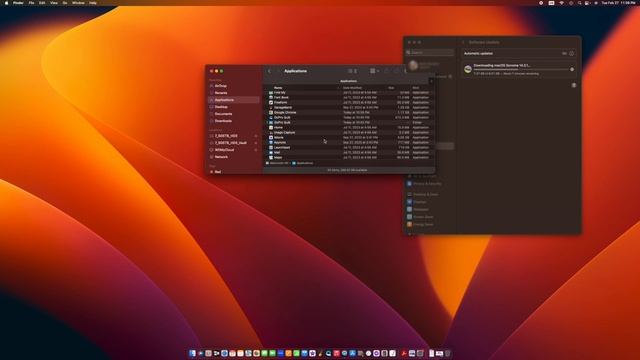Open Privacy & Security settings

tap(424, 184)
